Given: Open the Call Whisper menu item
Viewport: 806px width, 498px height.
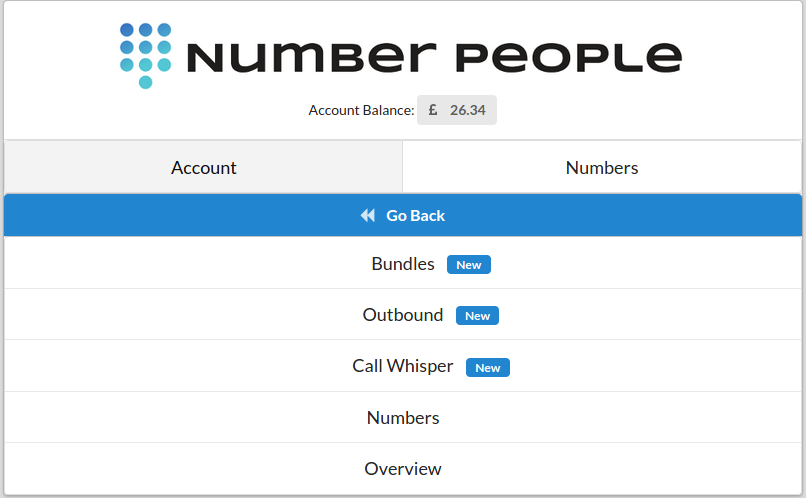Looking at the screenshot, I should pyautogui.click(x=403, y=366).
